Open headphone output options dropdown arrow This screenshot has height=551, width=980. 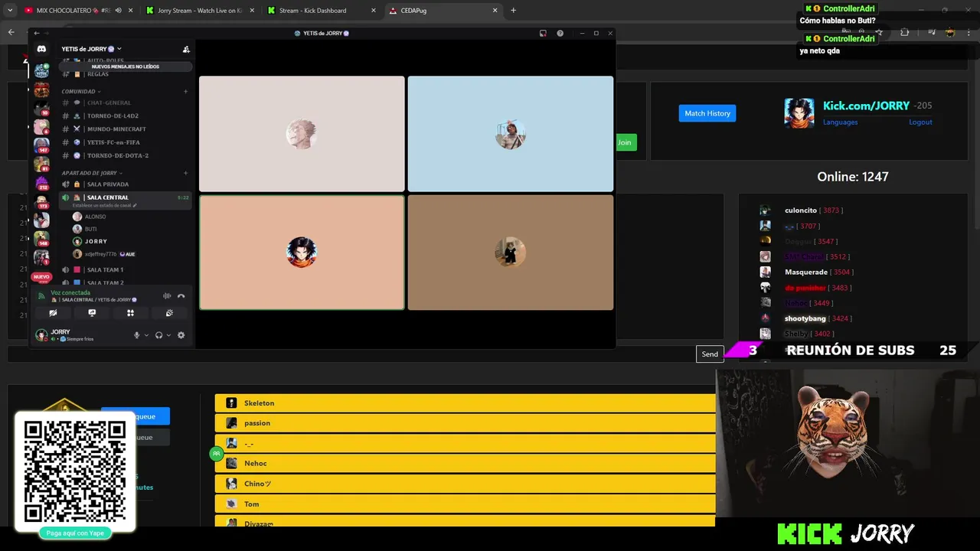point(168,335)
